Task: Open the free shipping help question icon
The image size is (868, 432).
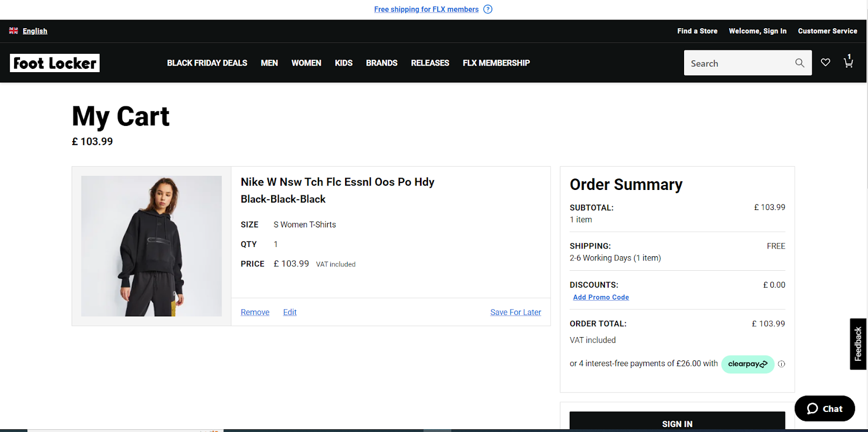Action: click(x=488, y=9)
